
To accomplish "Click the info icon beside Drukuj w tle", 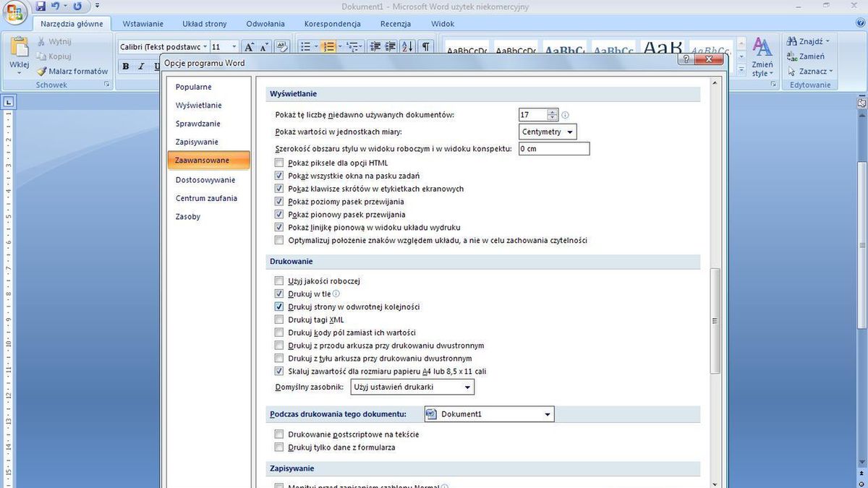I will [x=336, y=294].
